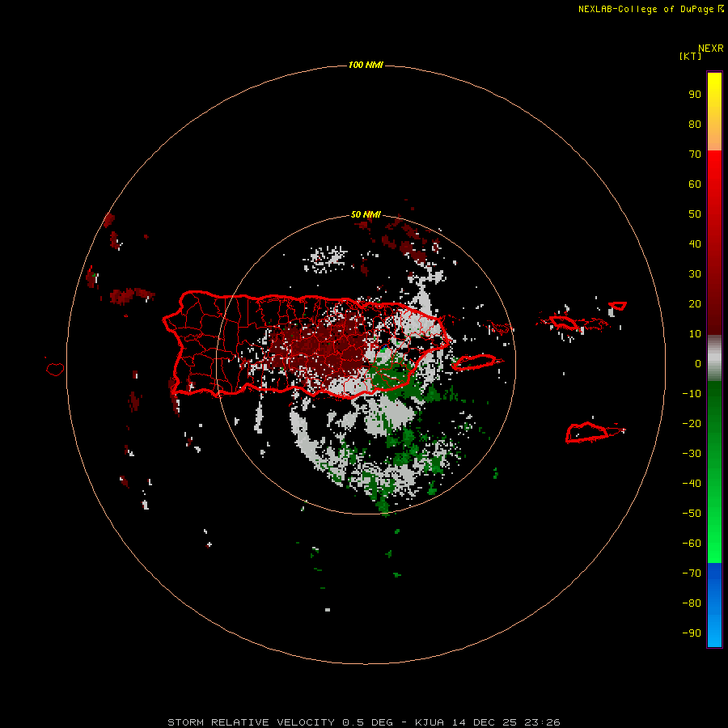Click the 14 DEC 25 date in footer
The image size is (728, 728).
point(485,722)
